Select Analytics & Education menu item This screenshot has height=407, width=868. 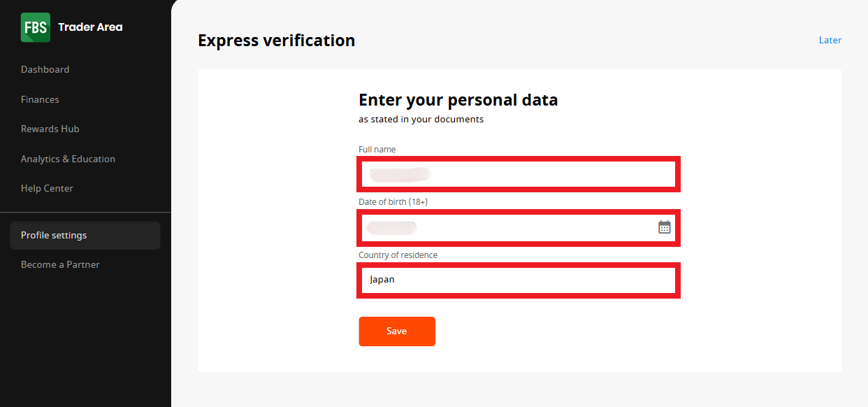pos(68,159)
